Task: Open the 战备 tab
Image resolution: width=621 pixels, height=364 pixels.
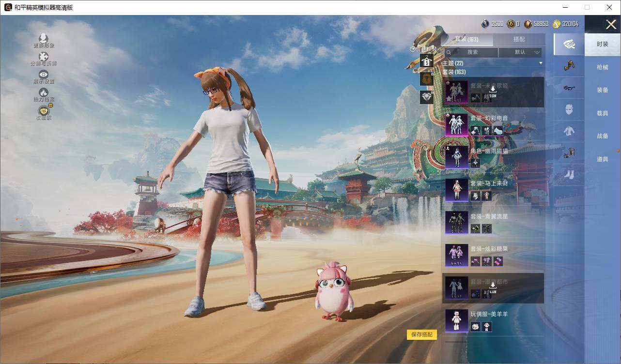Action: [x=603, y=136]
